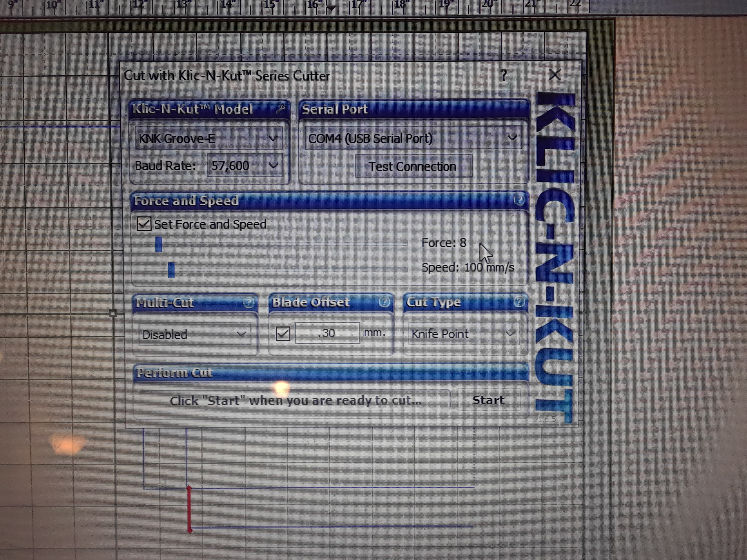747x560 pixels.
Task: Open help icon in Force and Speed header
Action: pyautogui.click(x=519, y=200)
